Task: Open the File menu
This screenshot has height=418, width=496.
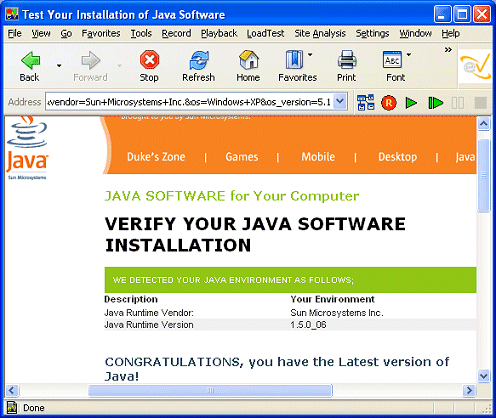Action: coord(15,33)
